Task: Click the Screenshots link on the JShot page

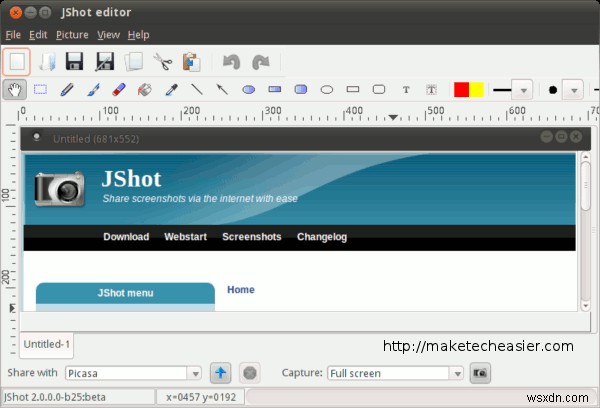Action: pos(252,237)
